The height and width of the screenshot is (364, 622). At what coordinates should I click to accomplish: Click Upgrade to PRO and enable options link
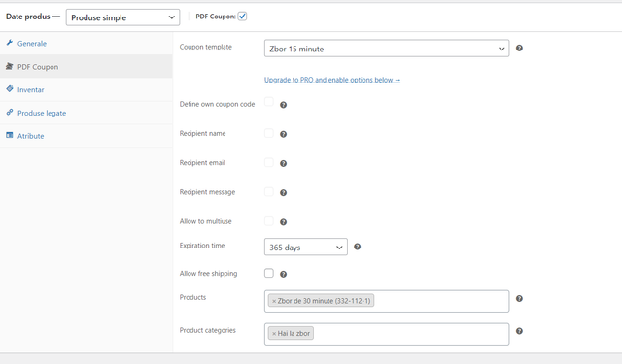tap(332, 80)
